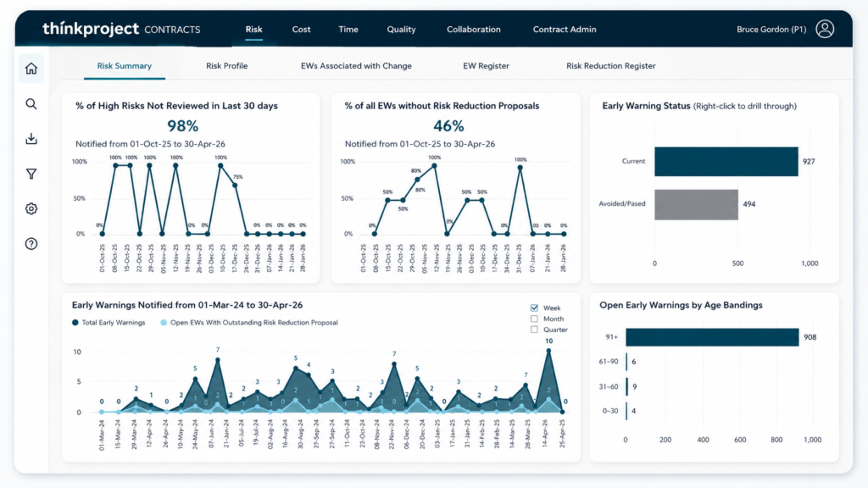Open settings gear icon in sidebar
This screenshot has height=488, width=868.
[31, 208]
